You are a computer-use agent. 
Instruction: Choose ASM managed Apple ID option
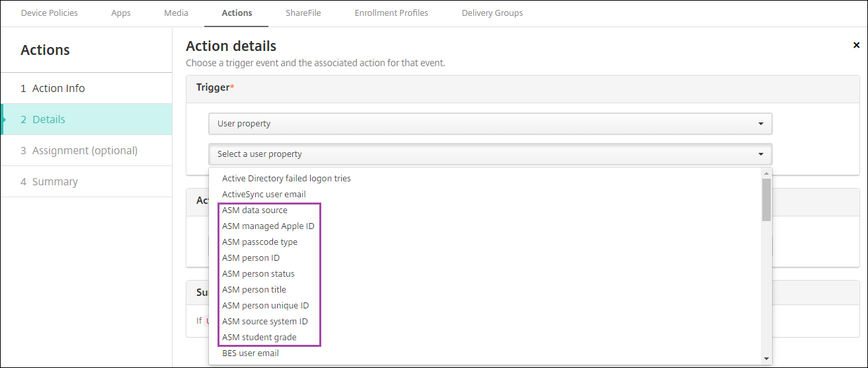pos(268,226)
